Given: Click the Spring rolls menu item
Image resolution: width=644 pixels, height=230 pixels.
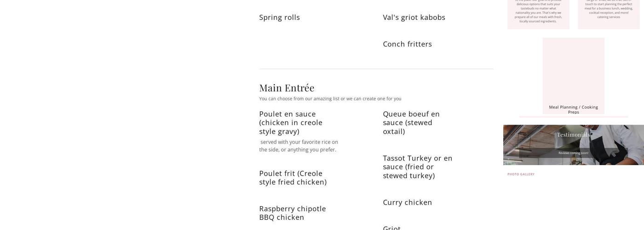Looking at the screenshot, I should coord(279,17).
